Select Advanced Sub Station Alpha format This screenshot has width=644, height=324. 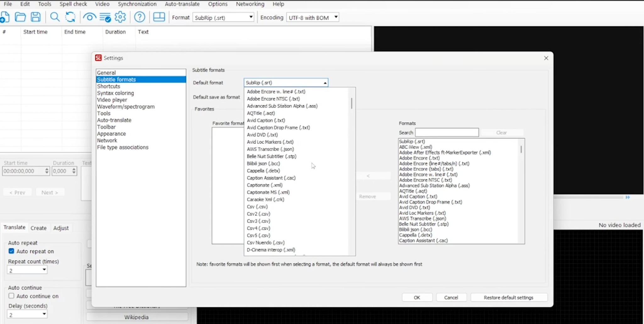click(282, 106)
